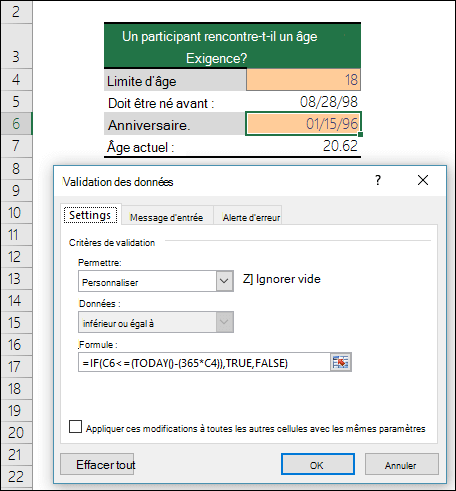Click the help question mark in the dialog

[378, 180]
